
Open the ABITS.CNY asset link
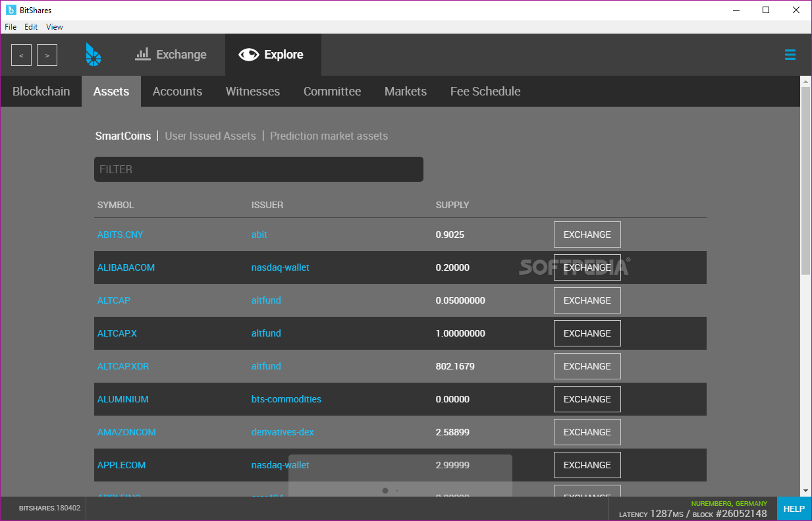pyautogui.click(x=121, y=234)
